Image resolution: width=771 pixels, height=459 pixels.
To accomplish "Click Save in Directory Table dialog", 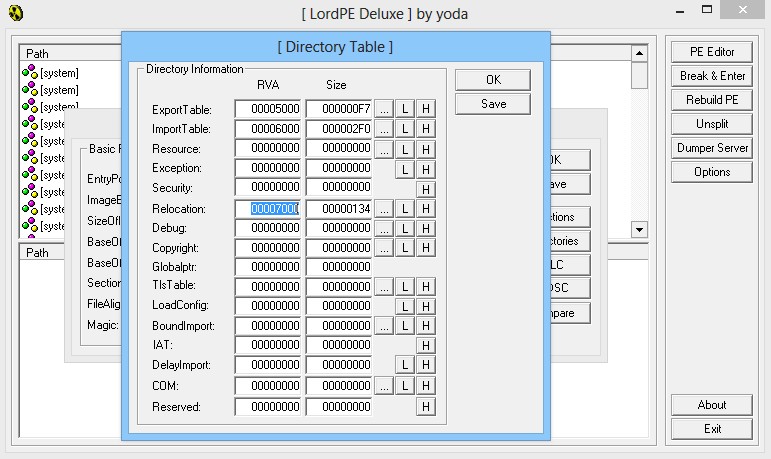I will (x=493, y=104).
